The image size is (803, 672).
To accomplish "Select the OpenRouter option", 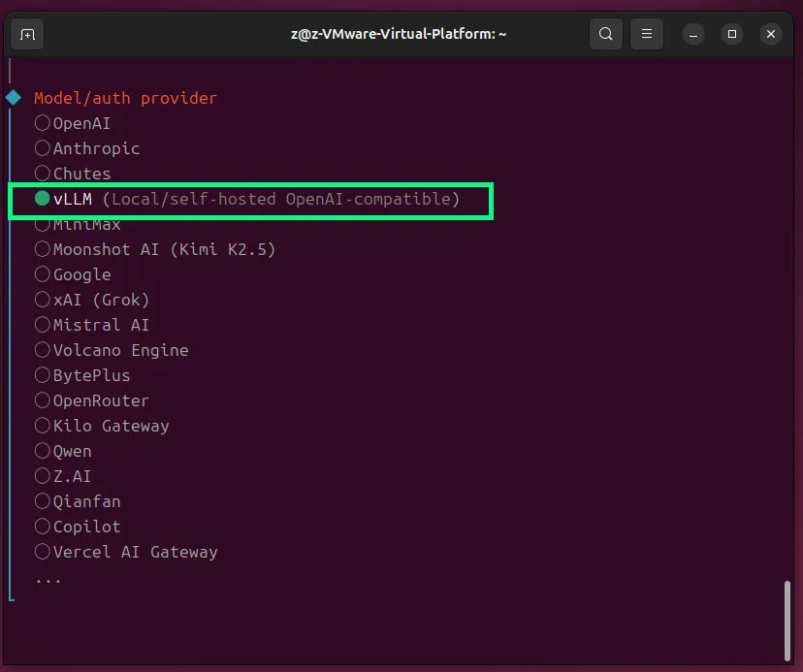I will coord(43,400).
